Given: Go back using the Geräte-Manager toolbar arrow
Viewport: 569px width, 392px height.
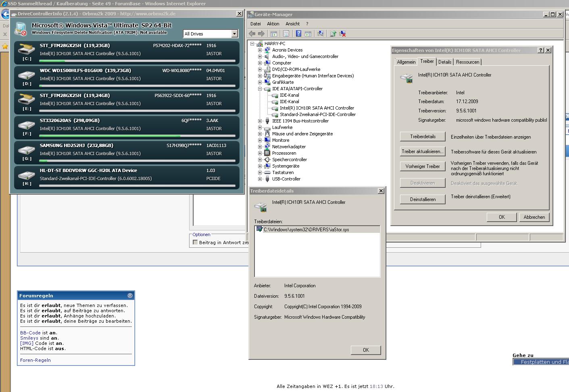Looking at the screenshot, I should (252, 34).
